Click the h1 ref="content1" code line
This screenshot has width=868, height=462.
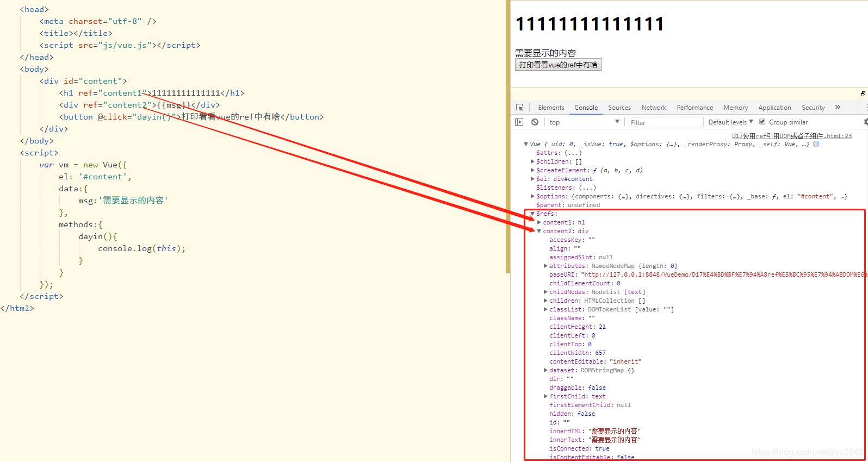152,93
